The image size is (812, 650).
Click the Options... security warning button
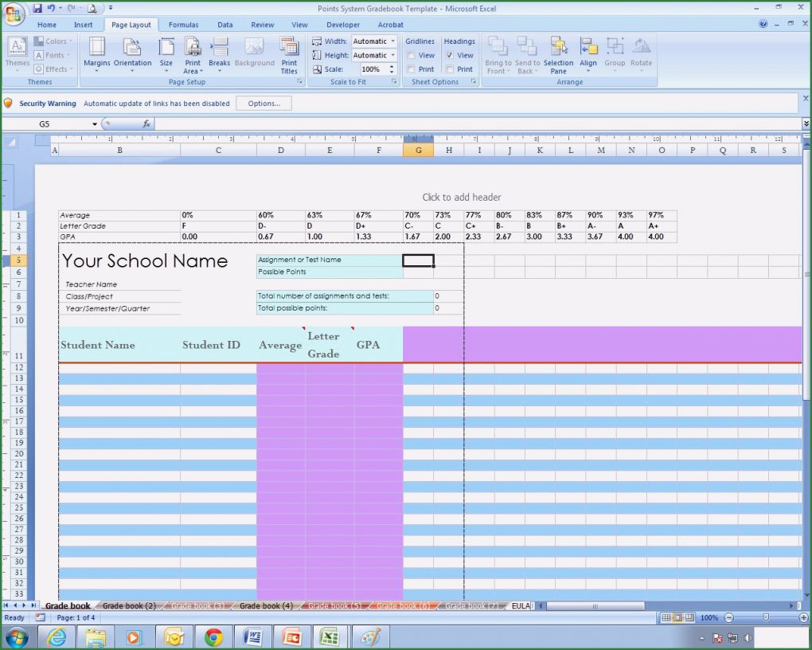(264, 104)
